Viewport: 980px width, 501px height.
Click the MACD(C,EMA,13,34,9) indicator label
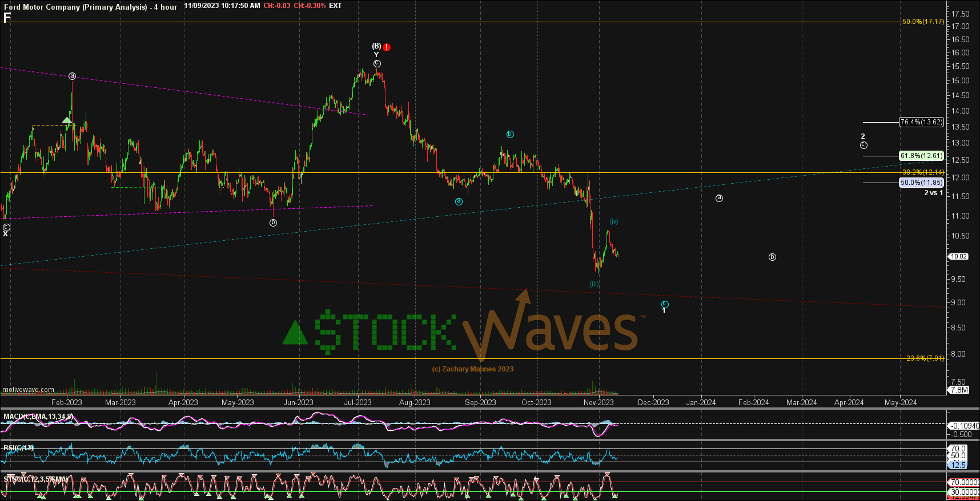point(38,417)
